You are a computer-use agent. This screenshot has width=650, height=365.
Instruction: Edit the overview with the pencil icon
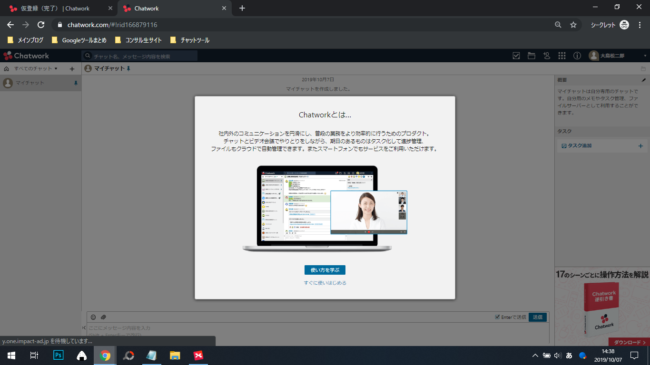pos(643,80)
